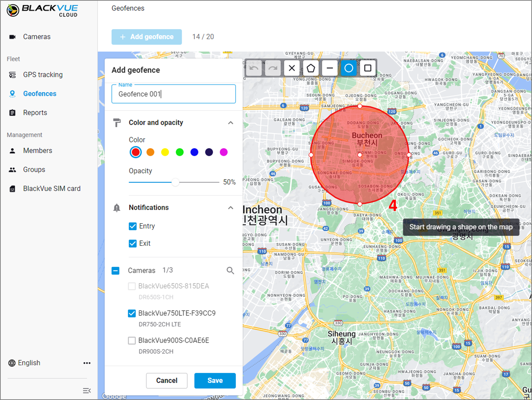Collapse the sidebar with bottom icon

click(x=87, y=391)
